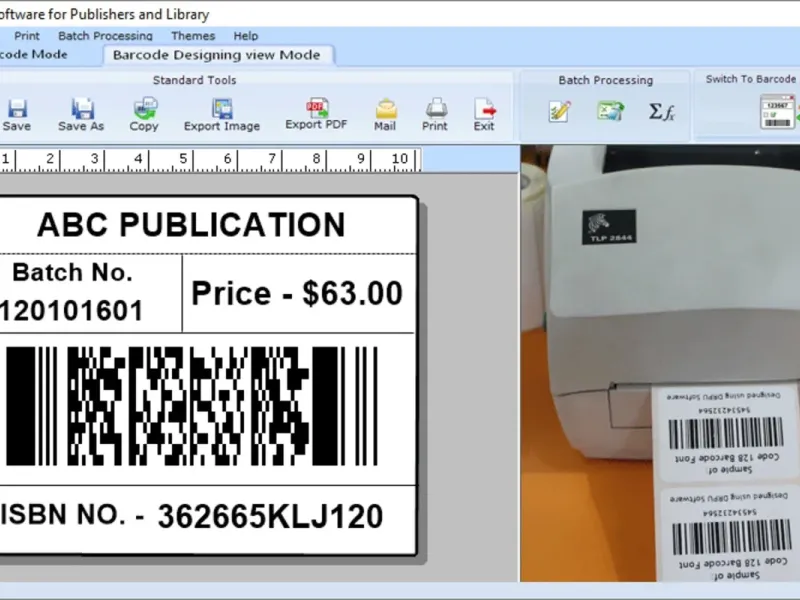800x600 pixels.
Task: Open the Themes menu
Action: coord(193,36)
